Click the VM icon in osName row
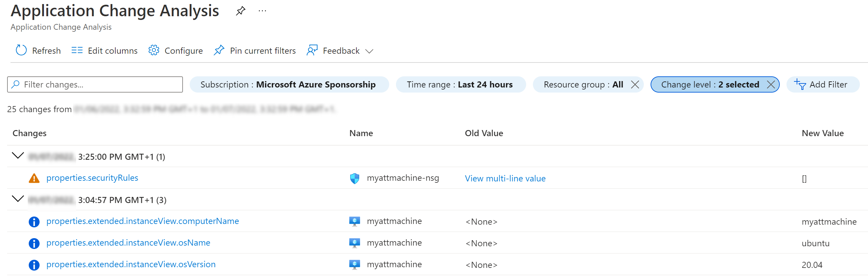The image size is (868, 277). [x=354, y=243]
